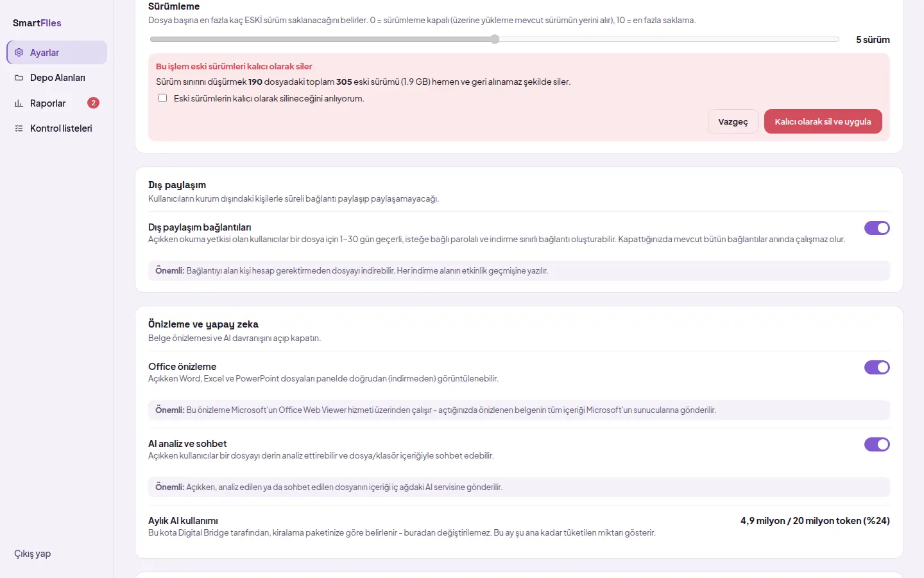
Task: Click the Vazgeç button
Action: click(x=733, y=121)
